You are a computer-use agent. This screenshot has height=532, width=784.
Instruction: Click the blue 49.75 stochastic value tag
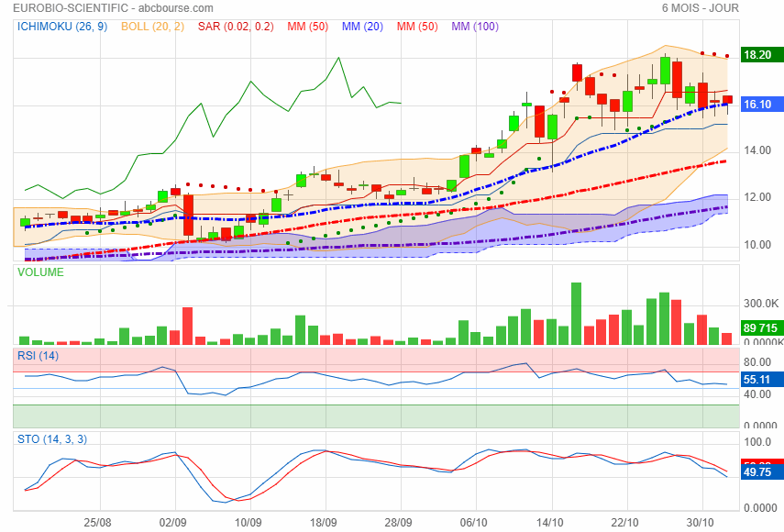coord(762,472)
